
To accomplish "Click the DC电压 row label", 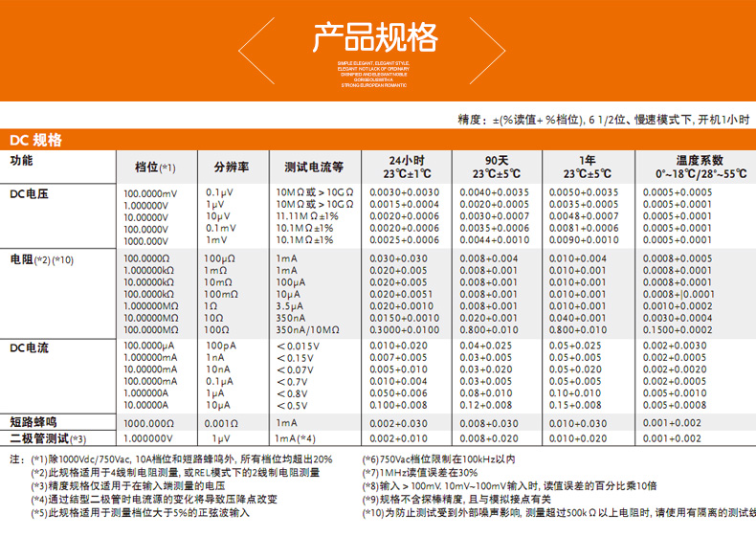I will pos(29,193).
